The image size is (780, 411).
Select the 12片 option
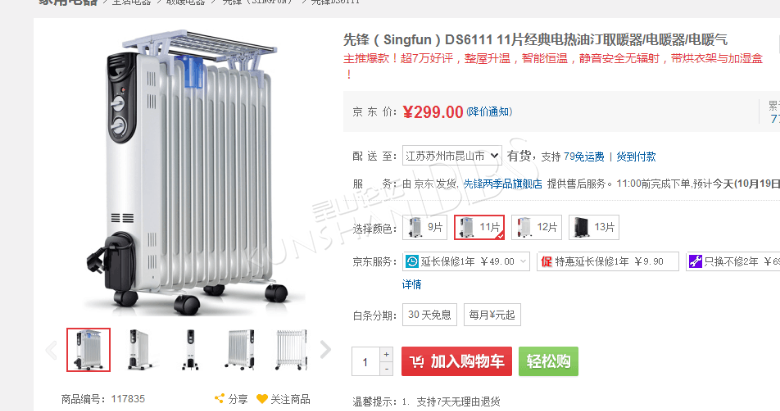[537, 227]
